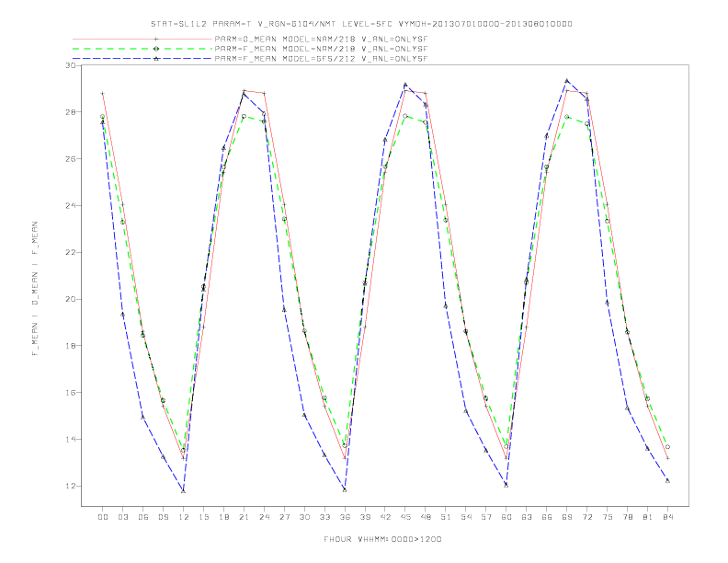This screenshot has height=563, width=728.
Task: Click forecast hour 69 on the horizontal axis
Action: [x=567, y=517]
